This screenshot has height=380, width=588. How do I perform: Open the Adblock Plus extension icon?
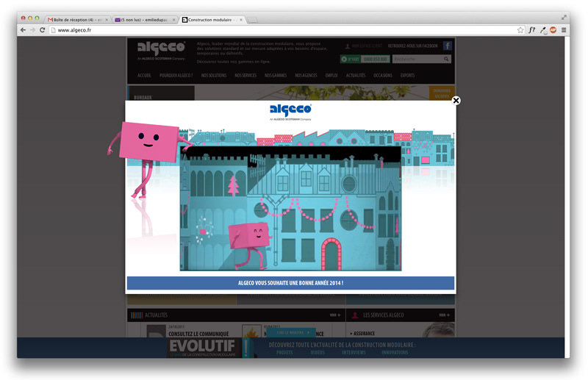(553, 30)
